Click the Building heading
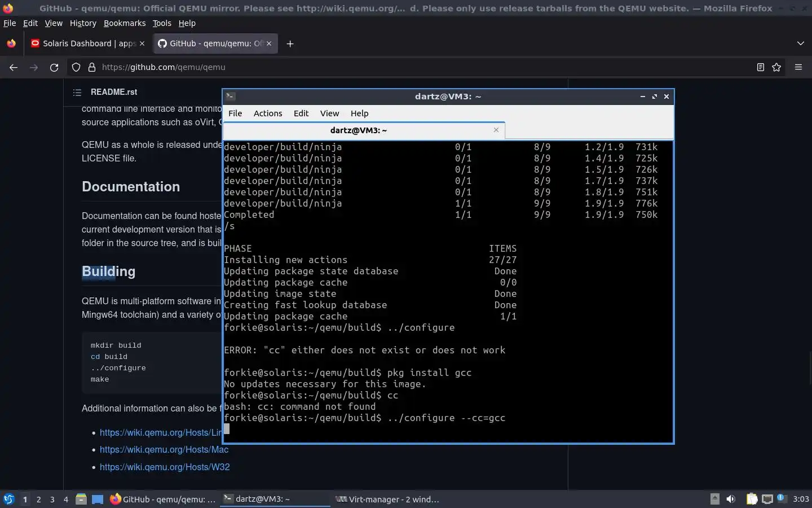 (109, 271)
